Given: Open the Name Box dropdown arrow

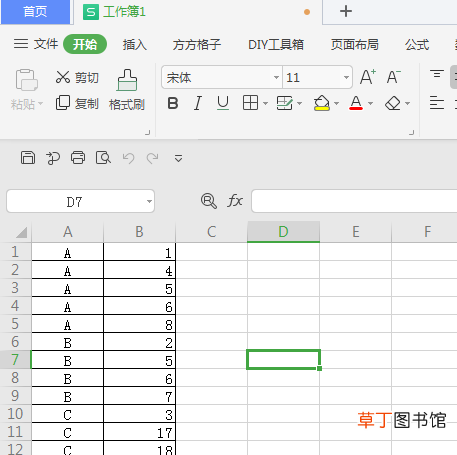Looking at the screenshot, I should tap(149, 201).
